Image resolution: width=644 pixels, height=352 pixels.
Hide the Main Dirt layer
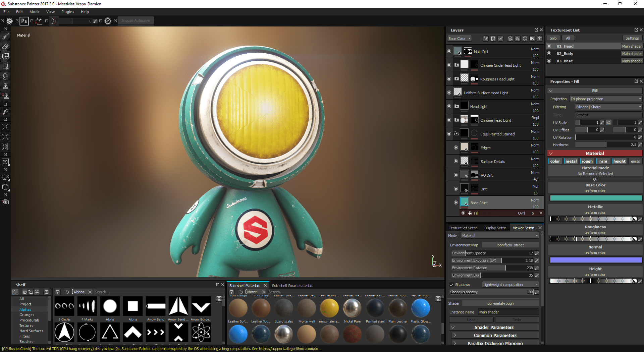click(x=449, y=52)
